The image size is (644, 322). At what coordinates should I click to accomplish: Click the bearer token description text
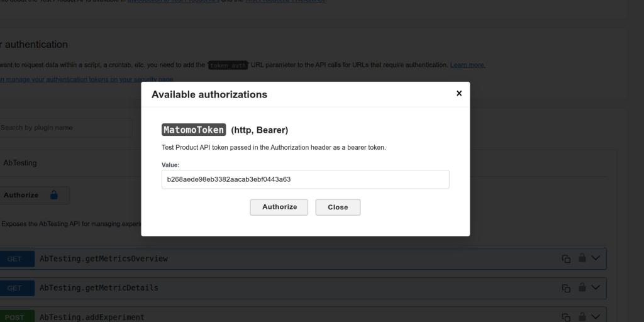[274, 147]
